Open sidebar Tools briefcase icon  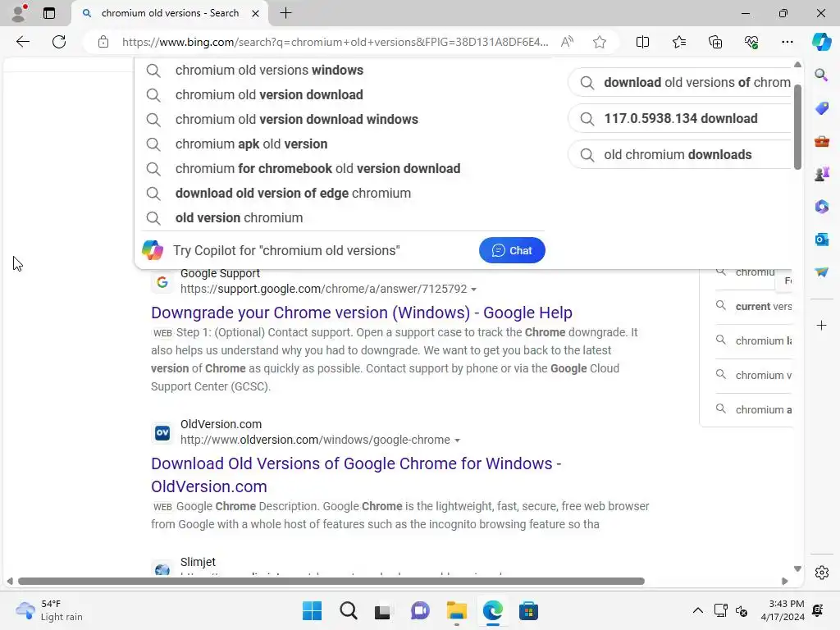[x=821, y=141]
